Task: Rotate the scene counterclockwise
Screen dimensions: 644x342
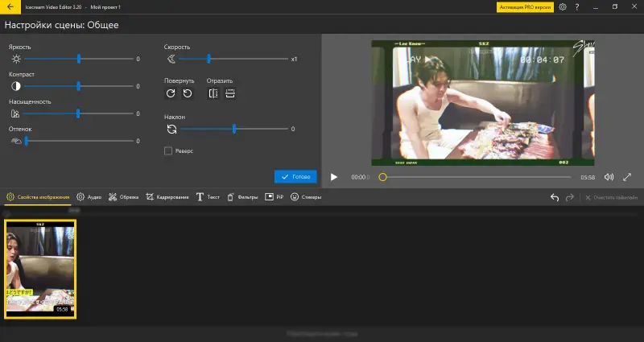Action: [187, 94]
